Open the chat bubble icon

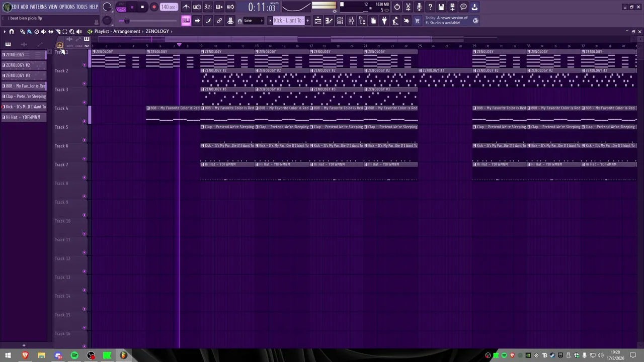coord(463,7)
